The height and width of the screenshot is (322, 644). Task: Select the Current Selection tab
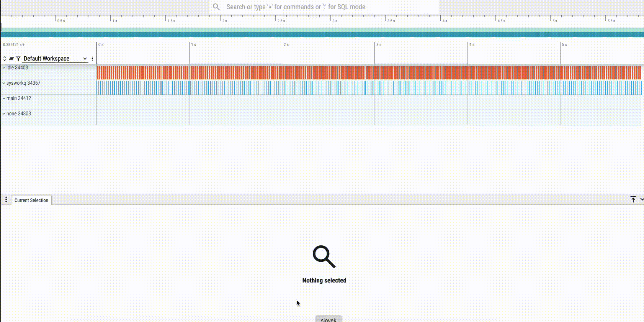(x=31, y=200)
